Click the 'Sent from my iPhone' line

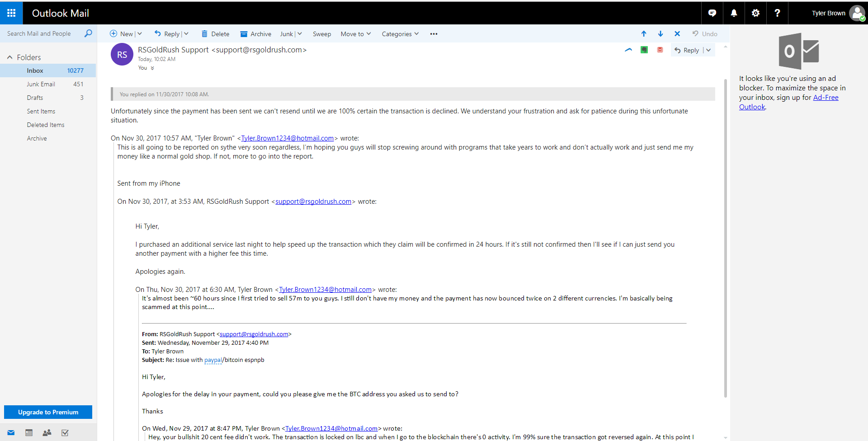click(x=149, y=183)
